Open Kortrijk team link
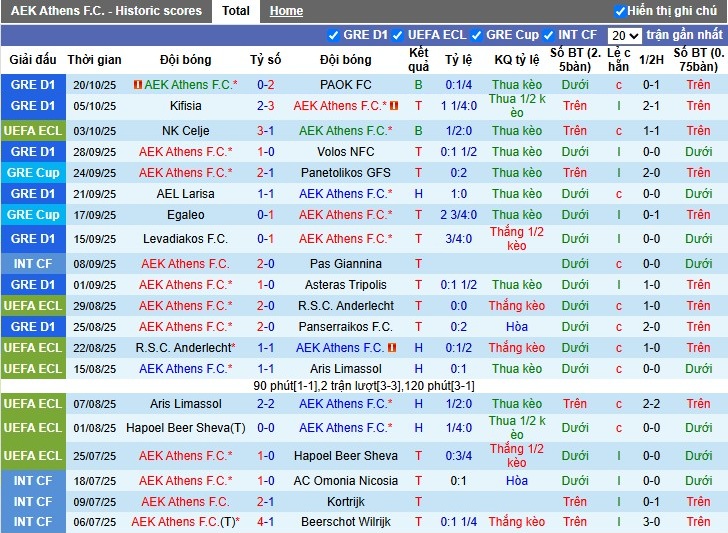 pyautogui.click(x=346, y=502)
